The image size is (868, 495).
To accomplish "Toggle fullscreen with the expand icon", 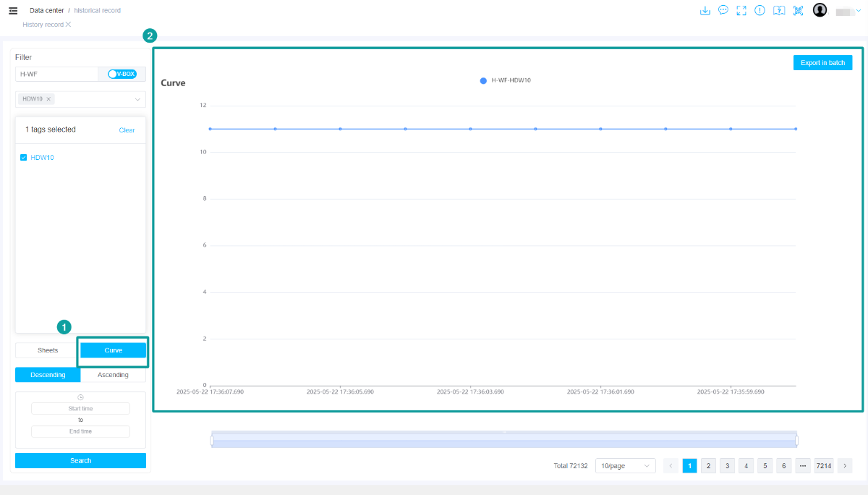I will click(741, 11).
